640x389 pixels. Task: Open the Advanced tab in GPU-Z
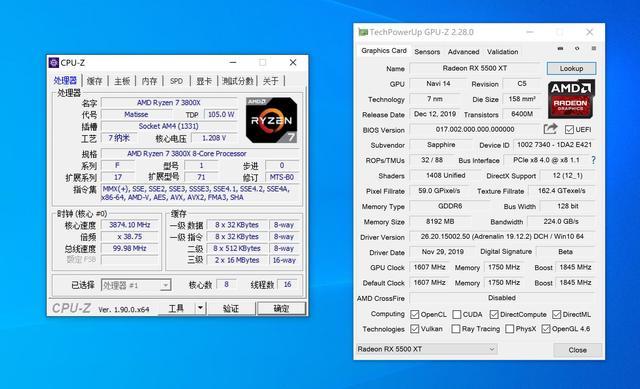tap(463, 52)
